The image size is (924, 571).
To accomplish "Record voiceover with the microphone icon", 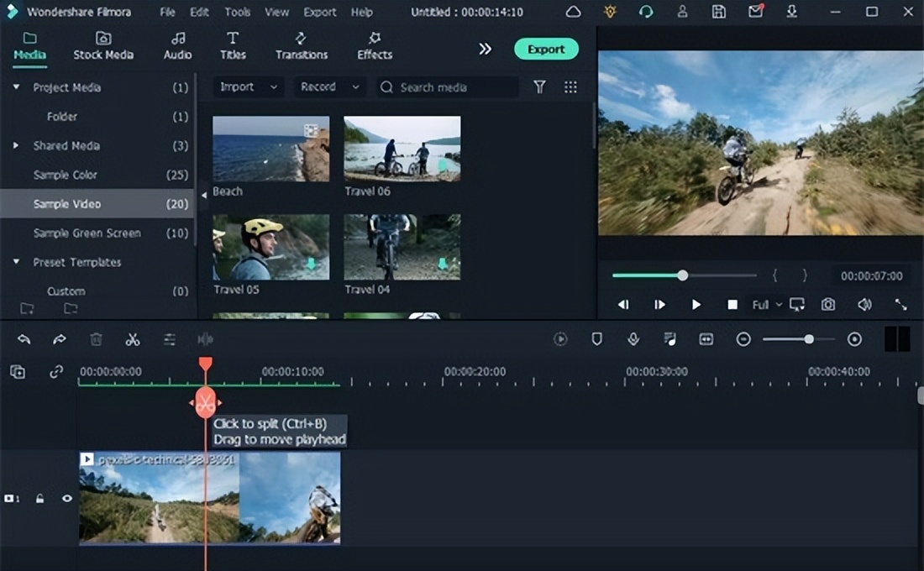I will 633,339.
